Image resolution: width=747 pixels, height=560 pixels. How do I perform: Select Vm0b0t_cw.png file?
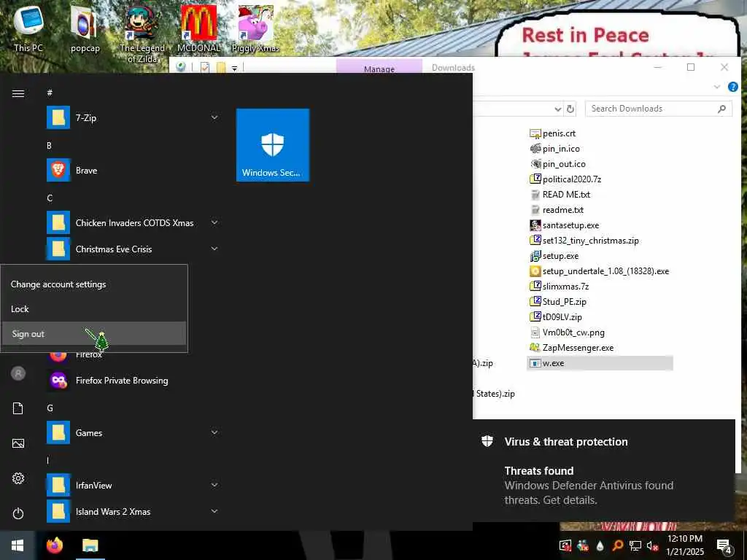(x=567, y=332)
